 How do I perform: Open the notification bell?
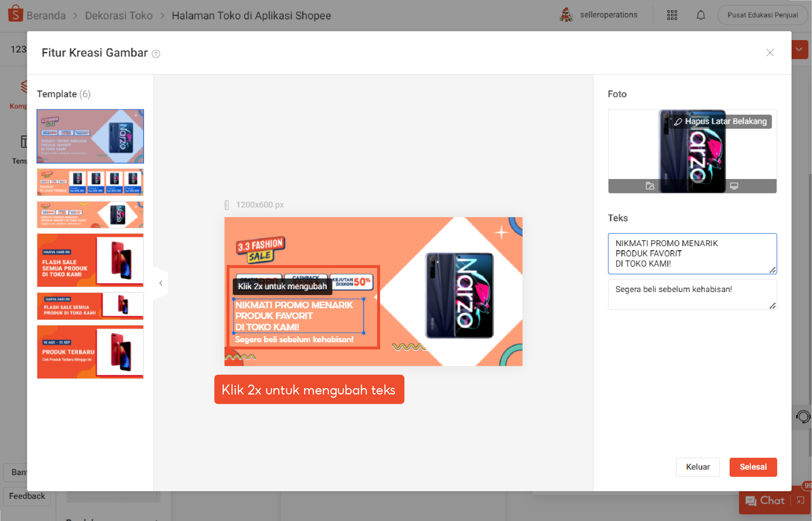point(701,15)
